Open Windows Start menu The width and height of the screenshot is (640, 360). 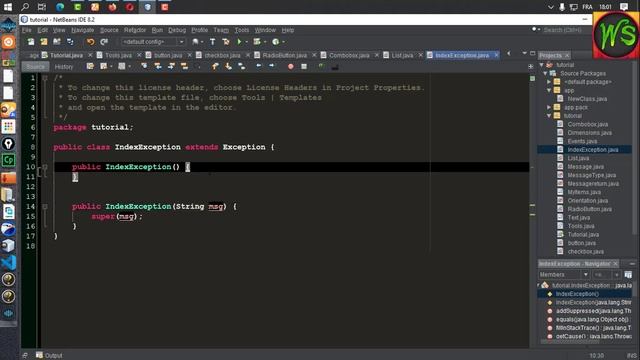click(8, 7)
